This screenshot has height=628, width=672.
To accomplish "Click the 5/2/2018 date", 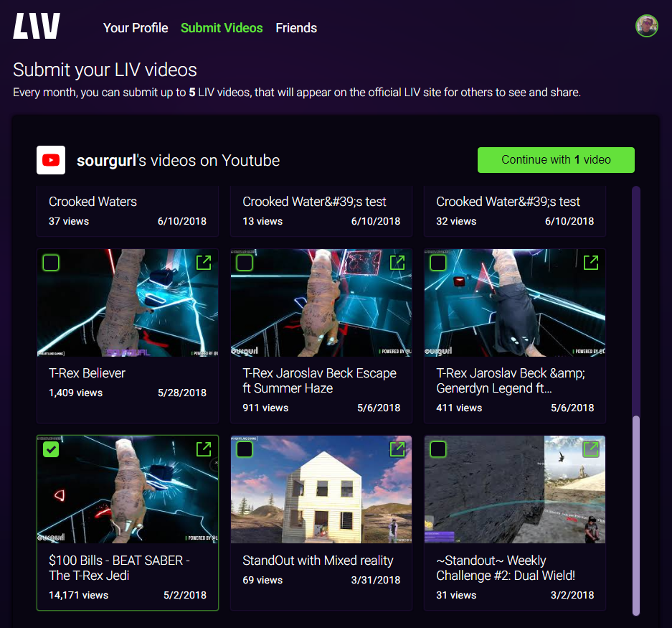I will click(x=185, y=595).
